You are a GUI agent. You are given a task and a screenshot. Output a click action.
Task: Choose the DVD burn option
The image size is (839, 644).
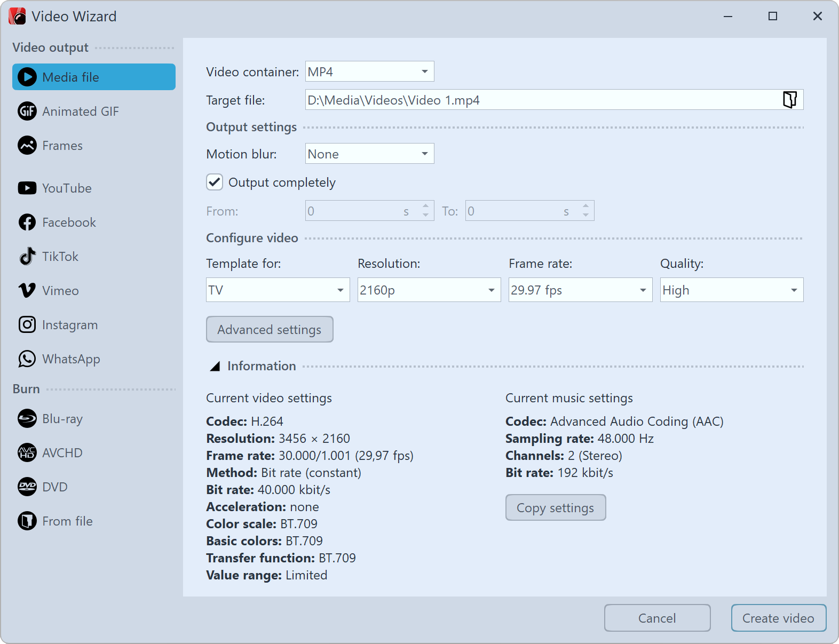click(x=94, y=487)
